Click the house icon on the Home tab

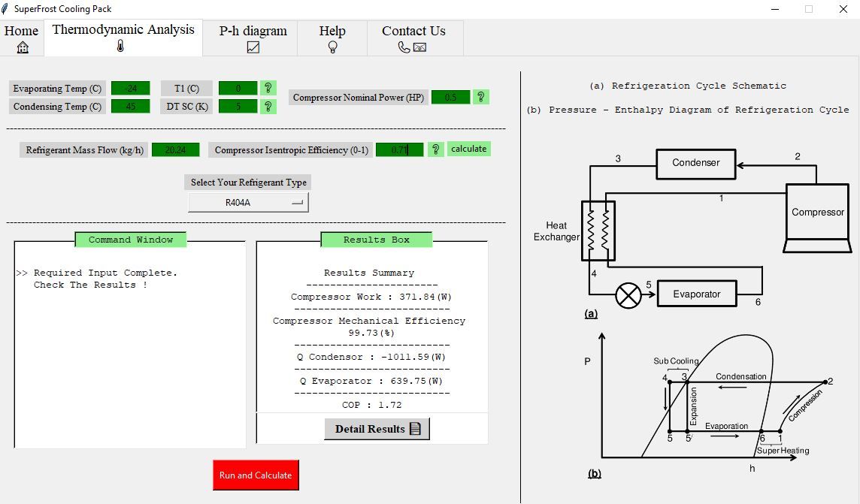pyautogui.click(x=21, y=47)
